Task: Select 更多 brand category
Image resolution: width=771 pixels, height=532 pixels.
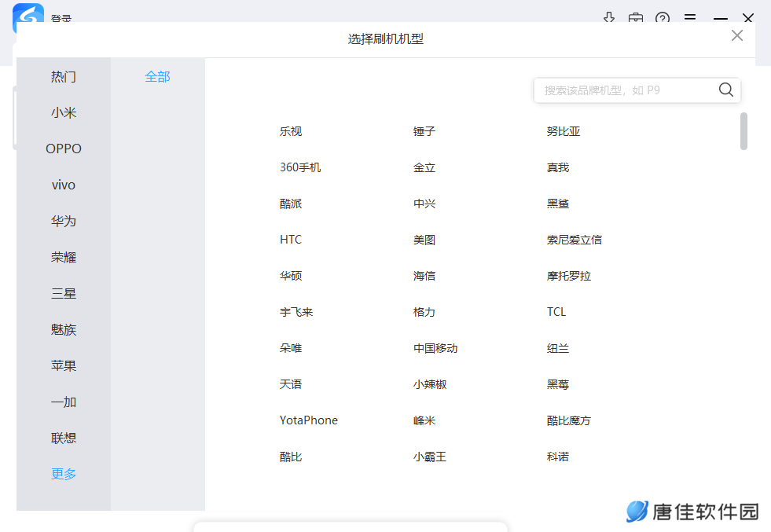Action: 64,474
